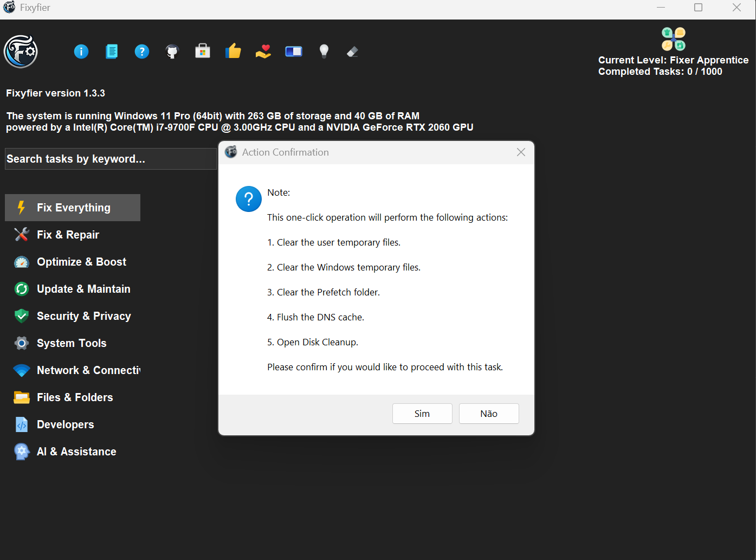756x560 pixels.
Task: Open Optimize & Boost category
Action: 81,262
